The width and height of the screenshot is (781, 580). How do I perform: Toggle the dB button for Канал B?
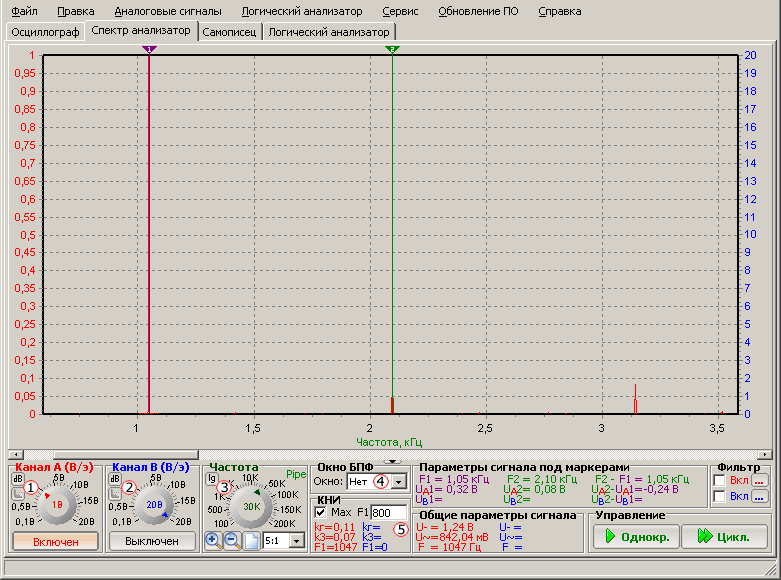point(116,479)
